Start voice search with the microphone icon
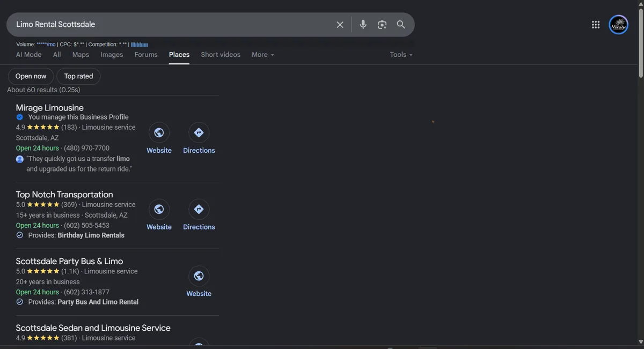 pos(363,25)
